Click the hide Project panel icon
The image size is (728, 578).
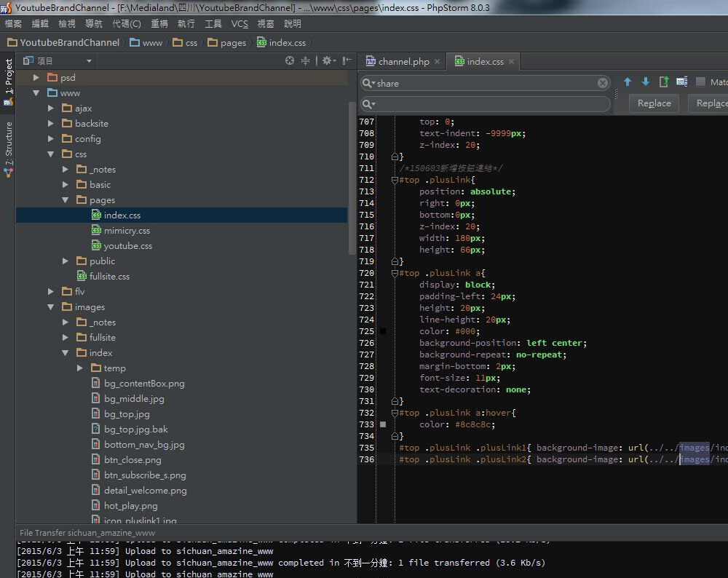click(347, 60)
